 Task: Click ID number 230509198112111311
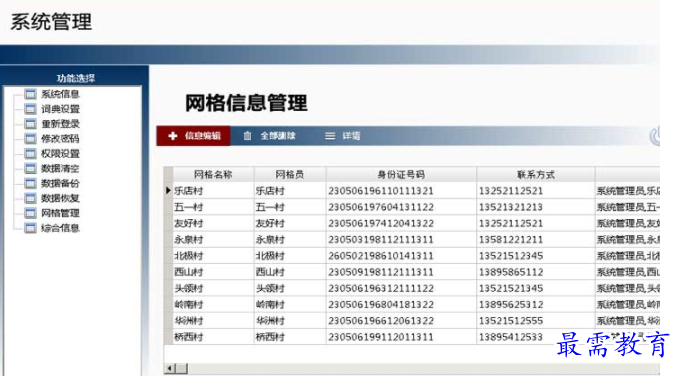381,272
